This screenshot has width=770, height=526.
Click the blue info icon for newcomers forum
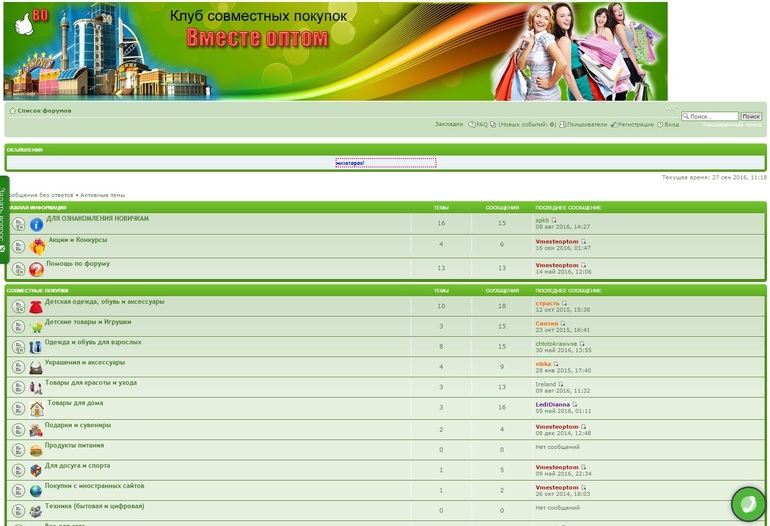click(37, 225)
